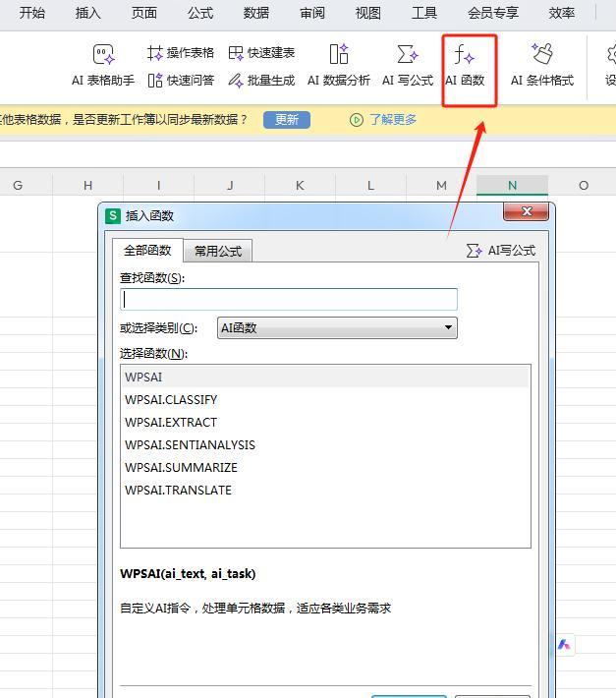Open the 数据 ribbon tab
The height and width of the screenshot is (698, 616).
(256, 14)
